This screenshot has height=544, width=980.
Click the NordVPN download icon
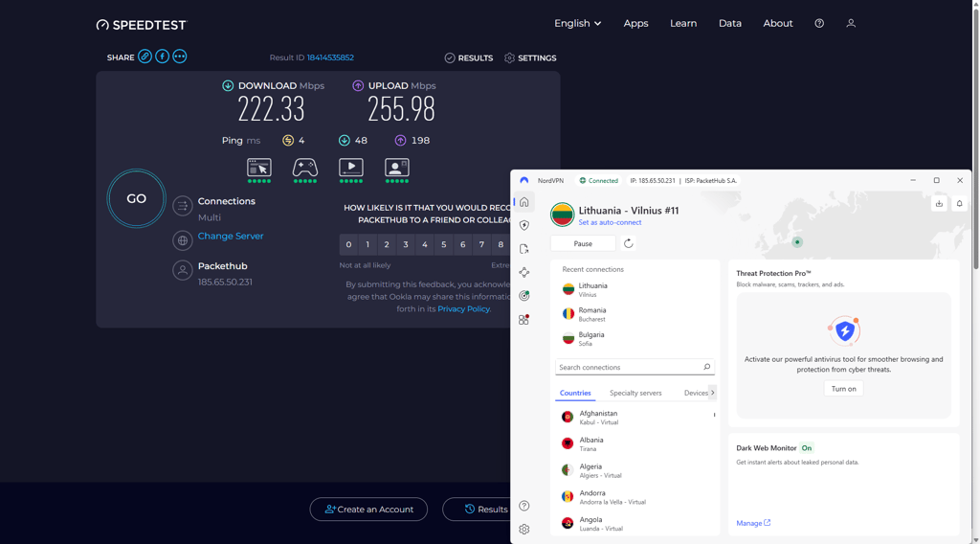coord(939,203)
